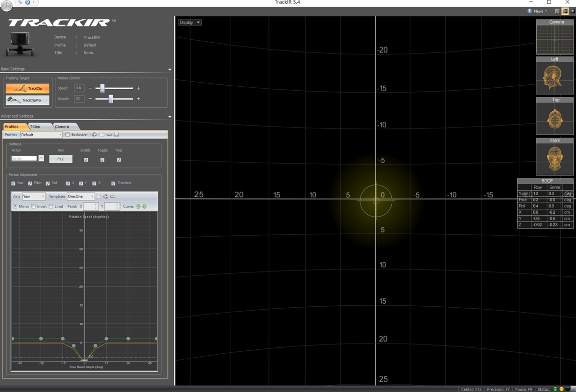The width and height of the screenshot is (576, 392).
Task: Click the Camera view thumbnail
Action: tap(554, 37)
